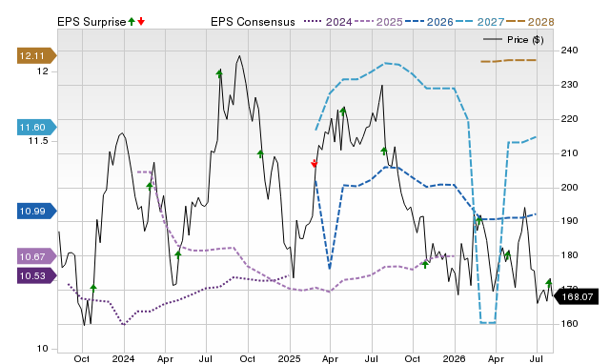Click the 2026 label on the time axis
610x364 pixels.
[x=455, y=358]
